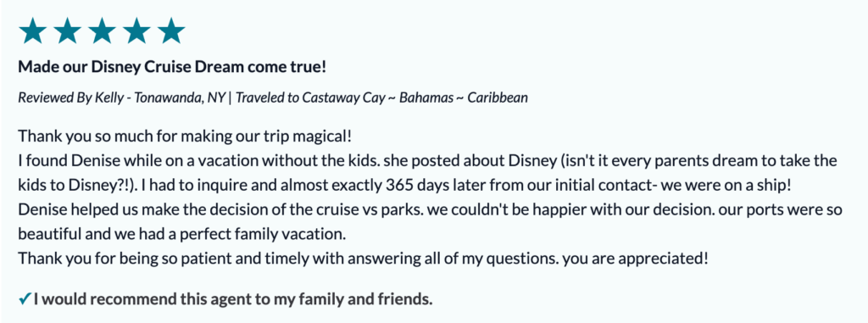Select the third rating star

(102, 31)
